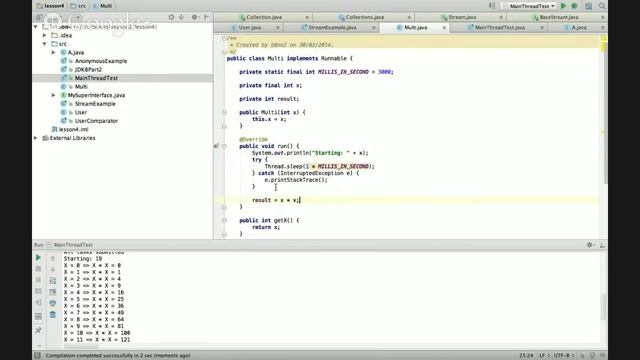This screenshot has width=640, height=360.
Task: Stop the process in Run panel
Action: pos(38,269)
